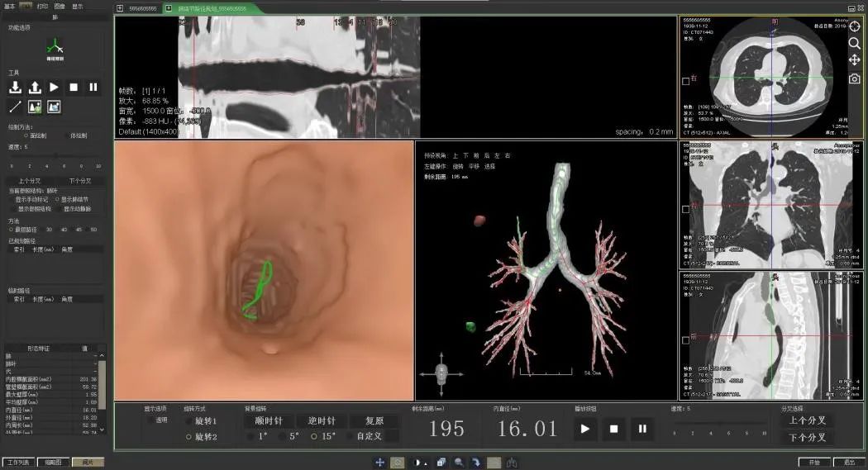Adjust the speed slider in left panel
This screenshot has height=470, width=868.
point(55,156)
